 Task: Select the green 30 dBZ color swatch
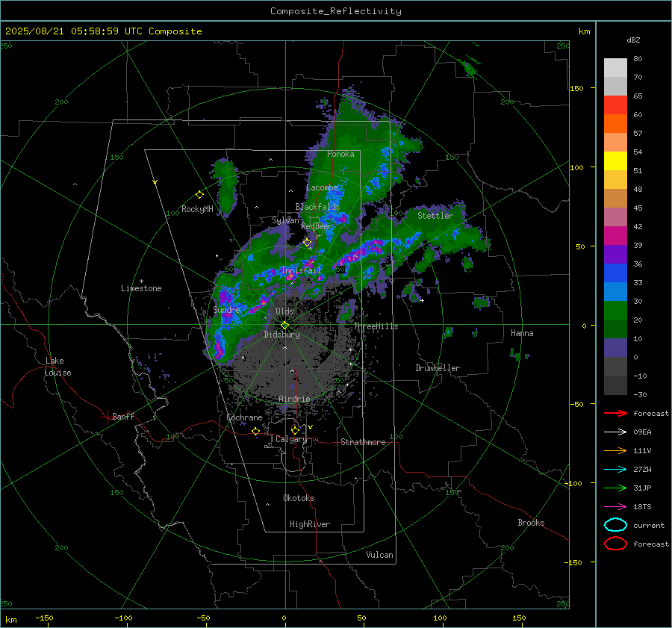pyautogui.click(x=615, y=310)
